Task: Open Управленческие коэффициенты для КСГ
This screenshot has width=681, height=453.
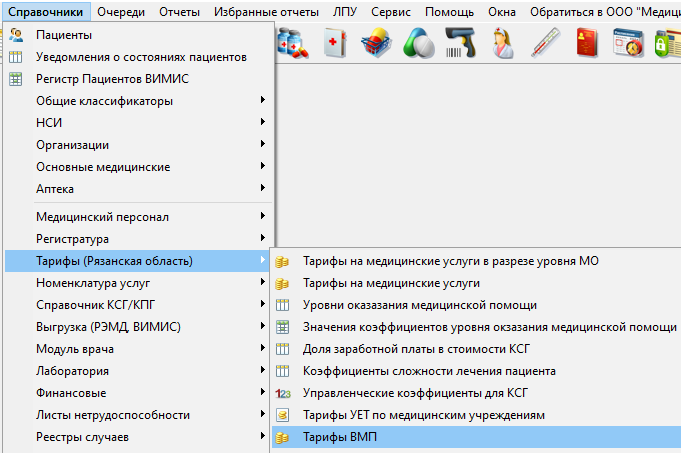Action: click(x=476, y=393)
